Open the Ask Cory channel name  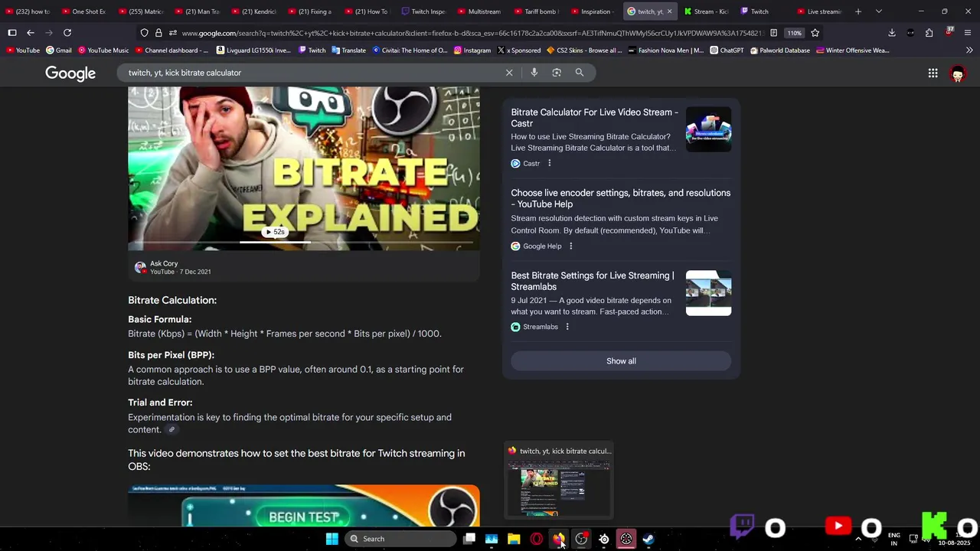click(164, 263)
